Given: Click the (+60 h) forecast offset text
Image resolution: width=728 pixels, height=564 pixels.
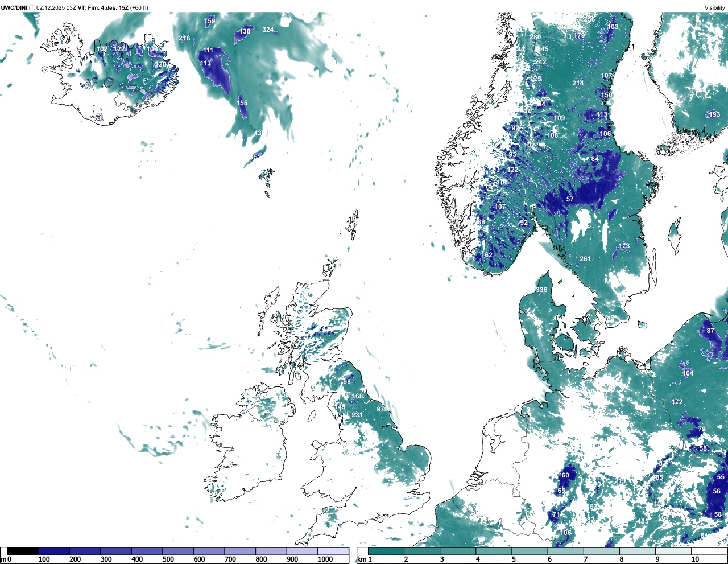Looking at the screenshot, I should click(x=139, y=7).
